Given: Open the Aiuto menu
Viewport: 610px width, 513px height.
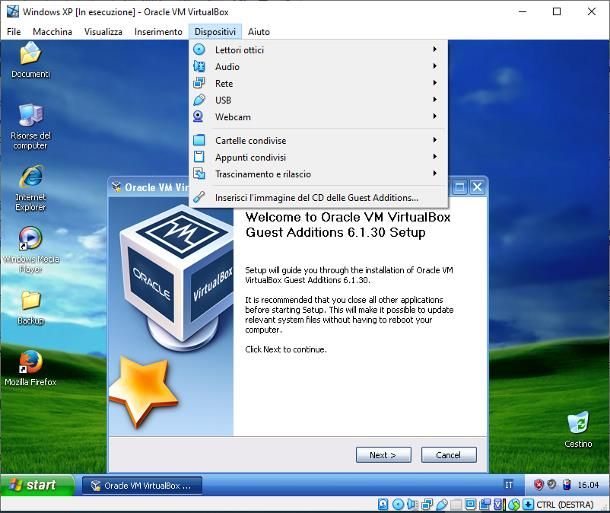Looking at the screenshot, I should tap(259, 32).
